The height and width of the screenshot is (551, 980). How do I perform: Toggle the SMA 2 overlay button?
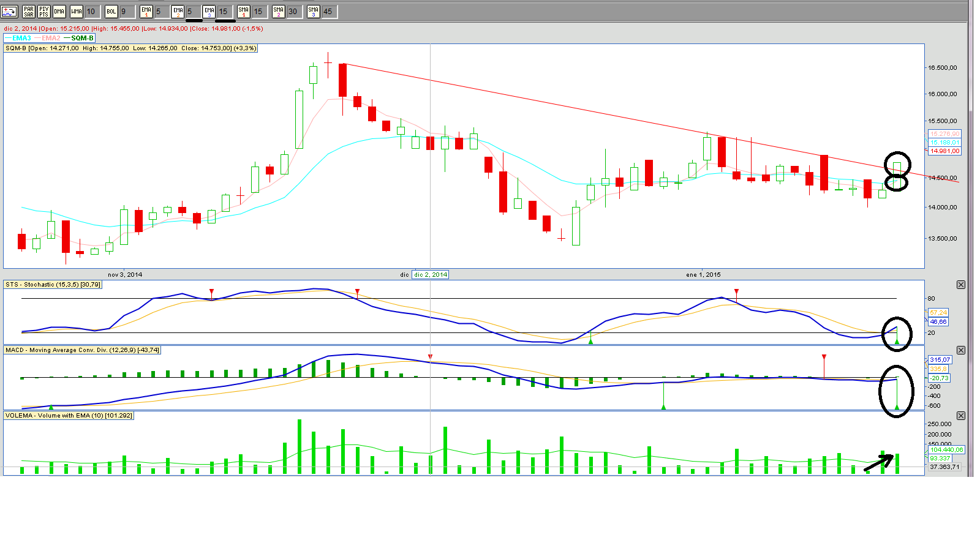point(279,11)
